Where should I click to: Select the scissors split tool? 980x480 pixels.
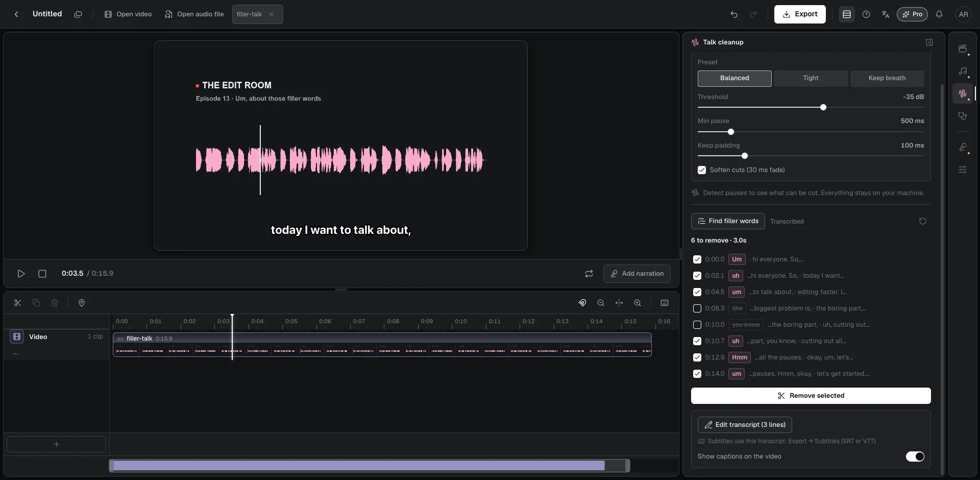click(x=18, y=303)
